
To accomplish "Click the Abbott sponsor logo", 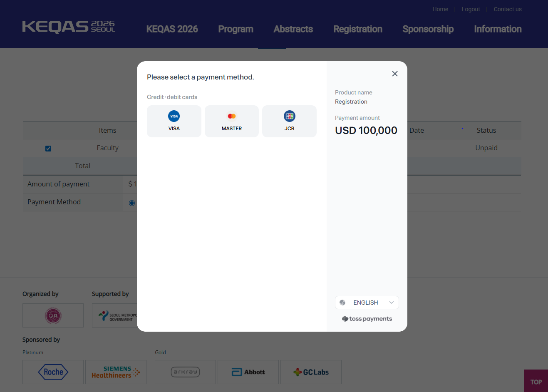I will coord(248,372).
